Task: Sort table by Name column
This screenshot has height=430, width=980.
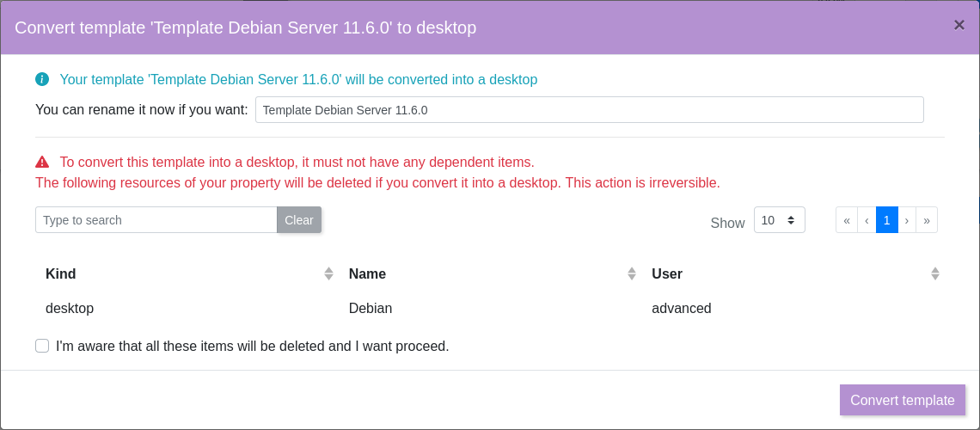Action: pos(632,273)
